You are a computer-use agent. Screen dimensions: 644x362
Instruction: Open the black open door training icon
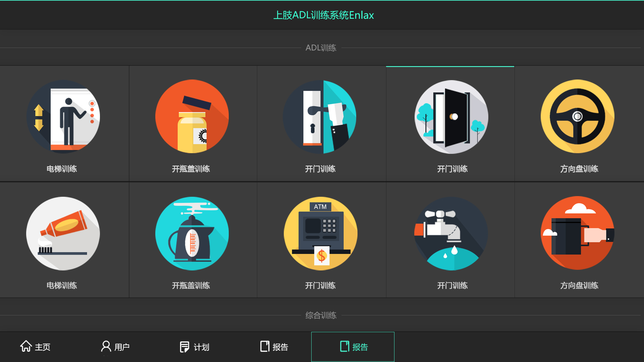[x=451, y=117]
